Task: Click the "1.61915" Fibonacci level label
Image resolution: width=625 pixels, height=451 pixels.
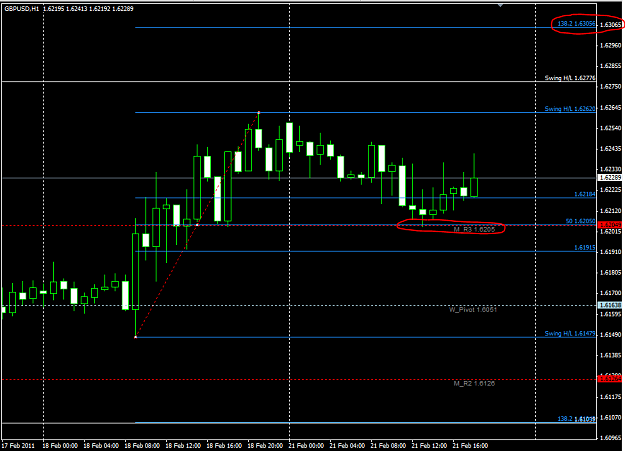Action: pos(584,248)
